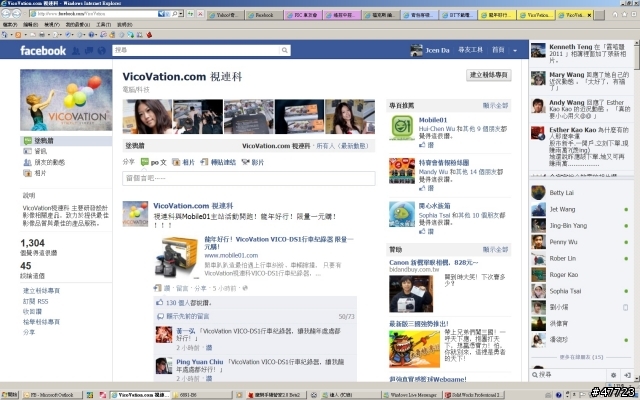Click the printer icon in command bar
Screen dimensions: 640x400
[x=42, y=35]
